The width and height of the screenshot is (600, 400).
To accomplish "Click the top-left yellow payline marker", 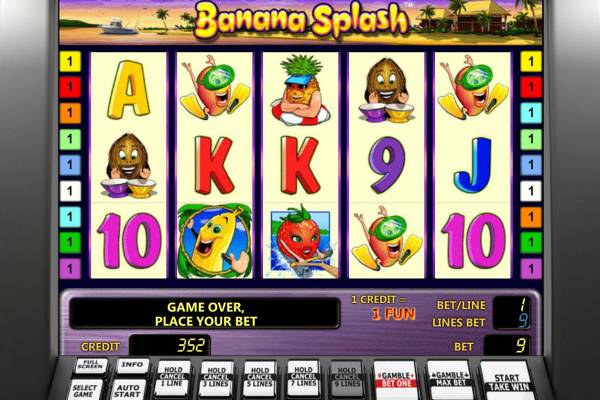I will click(x=70, y=61).
